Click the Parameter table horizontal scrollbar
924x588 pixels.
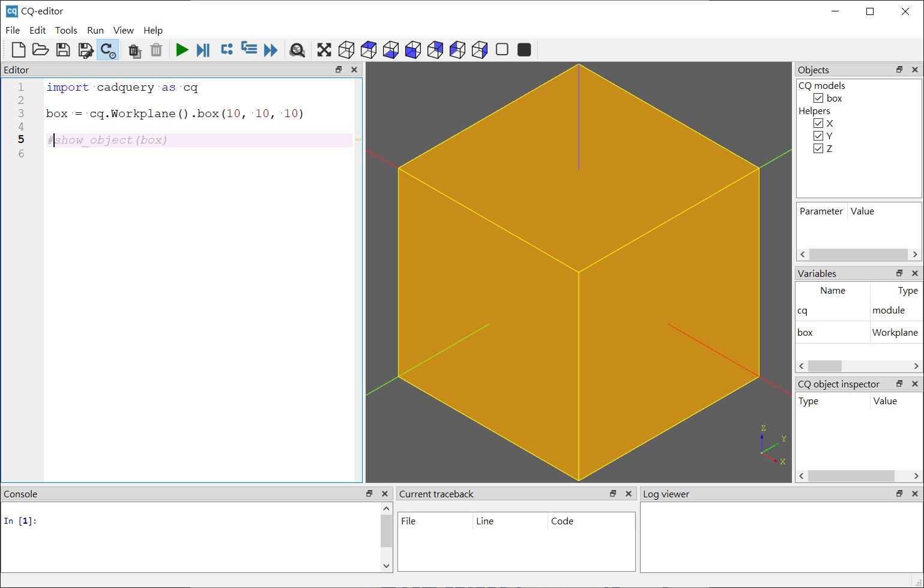pyautogui.click(x=859, y=254)
